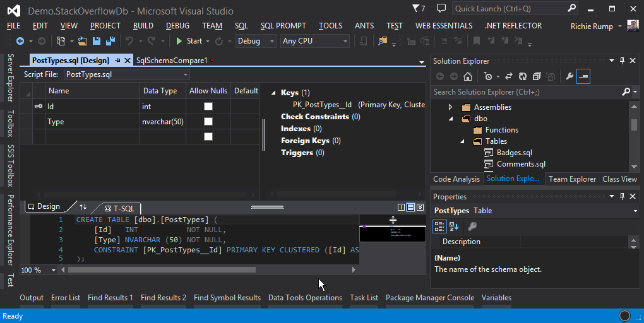The width and height of the screenshot is (644, 323).
Task: Open the Debug configuration dropdown
Action: pos(271,41)
